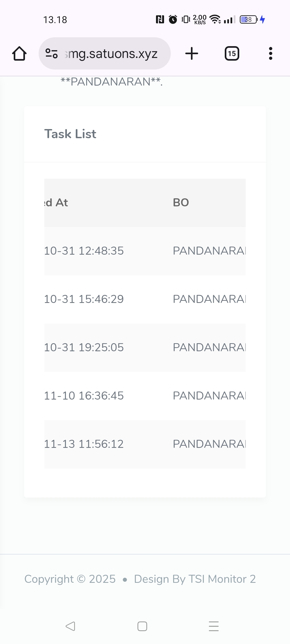This screenshot has width=290, height=644.
Task: Click the Created At column header
Action: [56, 203]
